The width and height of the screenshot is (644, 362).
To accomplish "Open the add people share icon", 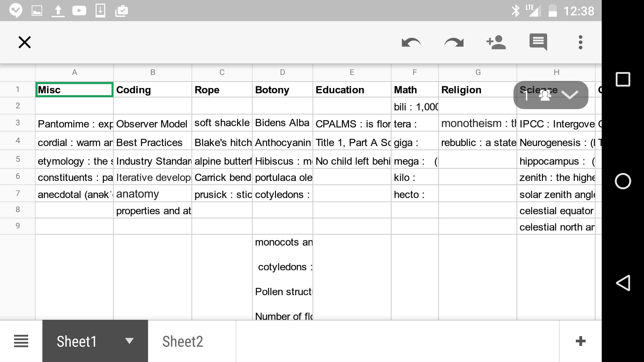I will pos(496,42).
